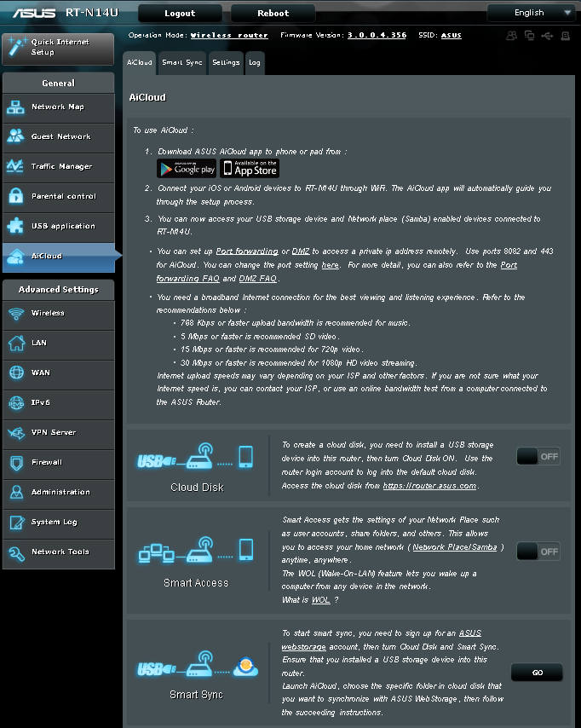Open the Wireless router operation mode link
Image resolution: width=581 pixels, height=728 pixels.
[229, 35]
